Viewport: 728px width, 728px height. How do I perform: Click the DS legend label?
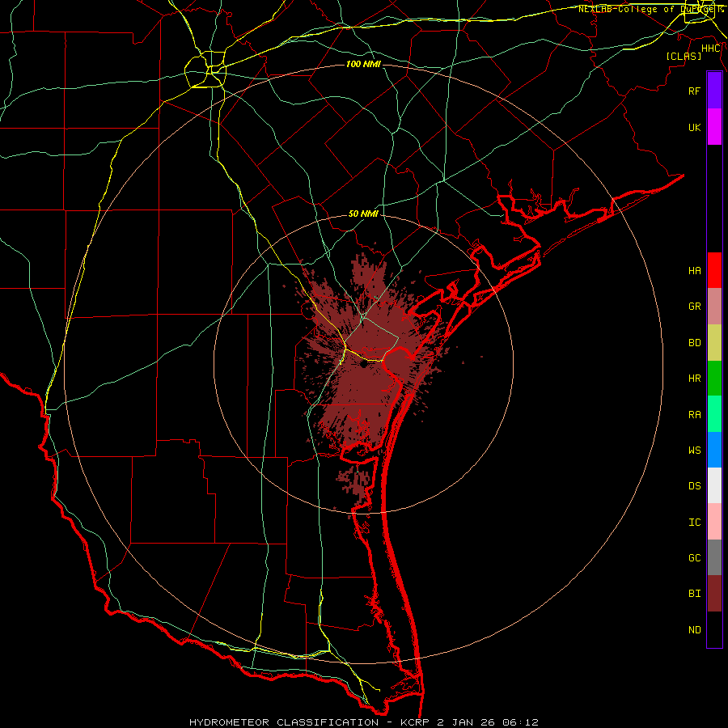tap(694, 486)
